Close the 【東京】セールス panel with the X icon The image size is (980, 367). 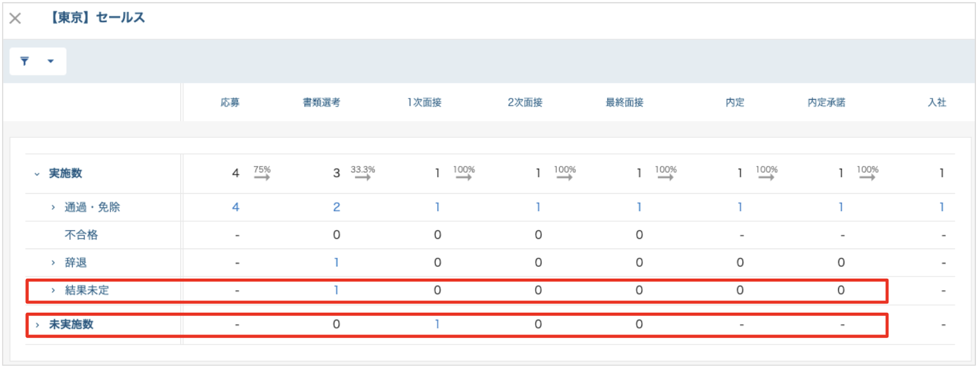click(15, 19)
